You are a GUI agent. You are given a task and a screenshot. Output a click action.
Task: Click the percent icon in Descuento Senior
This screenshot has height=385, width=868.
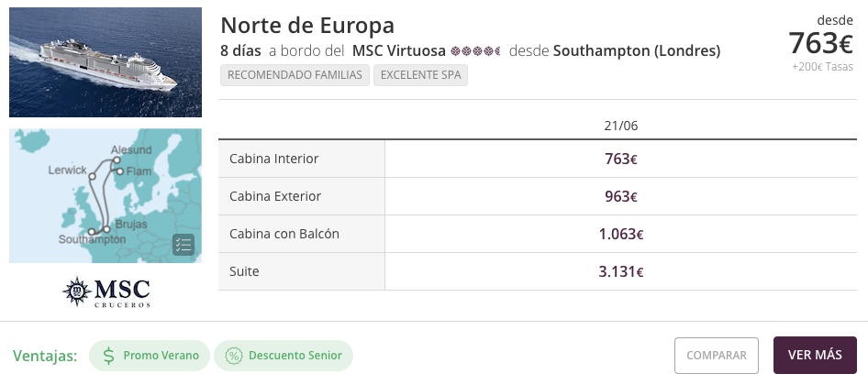click(234, 356)
